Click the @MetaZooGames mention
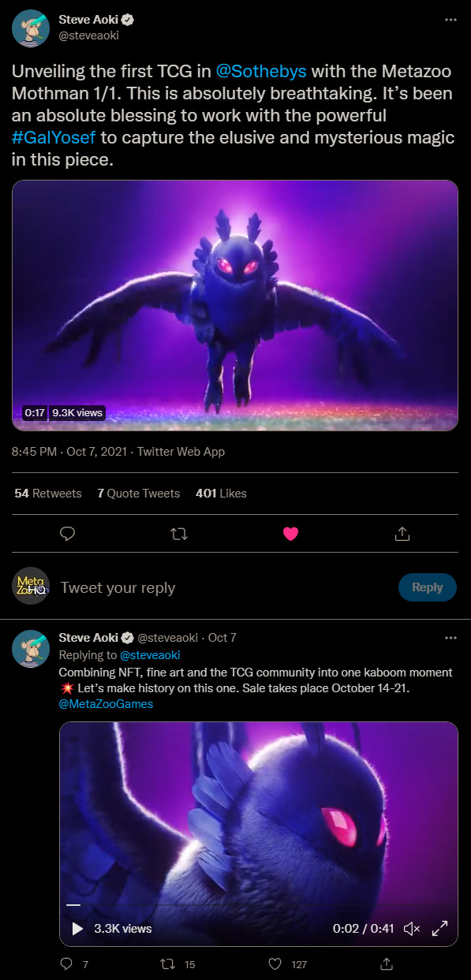471x980 pixels. click(107, 704)
